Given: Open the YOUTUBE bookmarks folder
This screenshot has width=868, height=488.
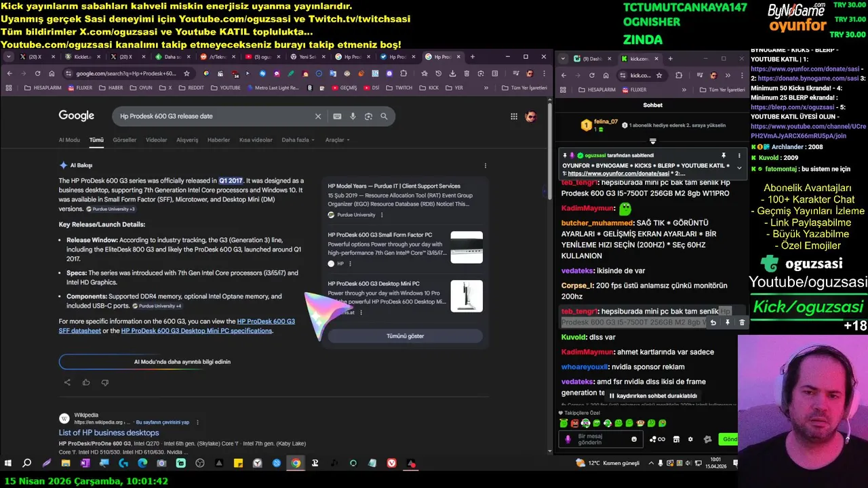Looking at the screenshot, I should [225, 88].
